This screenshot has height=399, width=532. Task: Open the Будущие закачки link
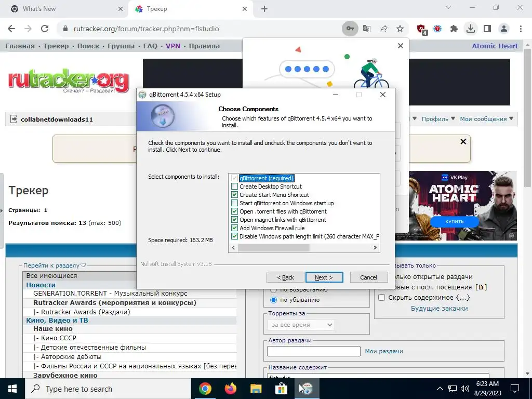tap(440, 309)
